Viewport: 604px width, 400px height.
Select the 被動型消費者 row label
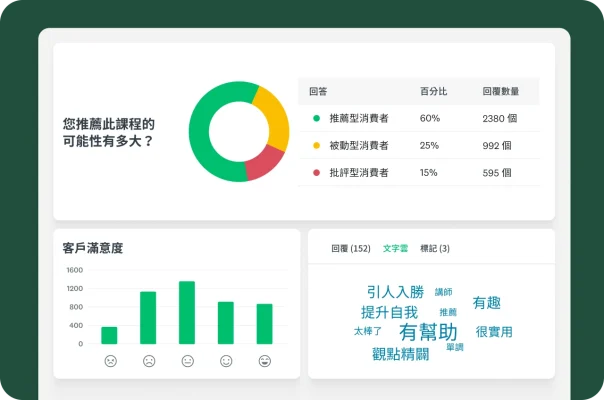coord(359,145)
